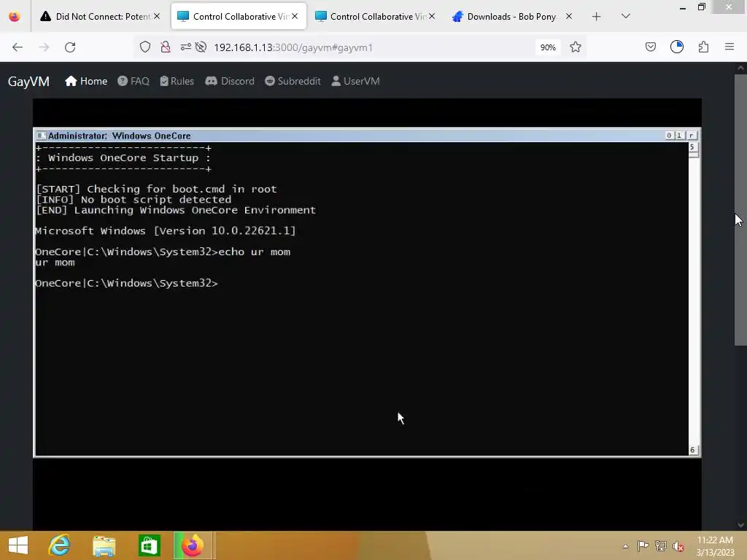747x560 pixels.
Task: Click the autoplay blocked icon in address bar
Action: click(x=201, y=47)
